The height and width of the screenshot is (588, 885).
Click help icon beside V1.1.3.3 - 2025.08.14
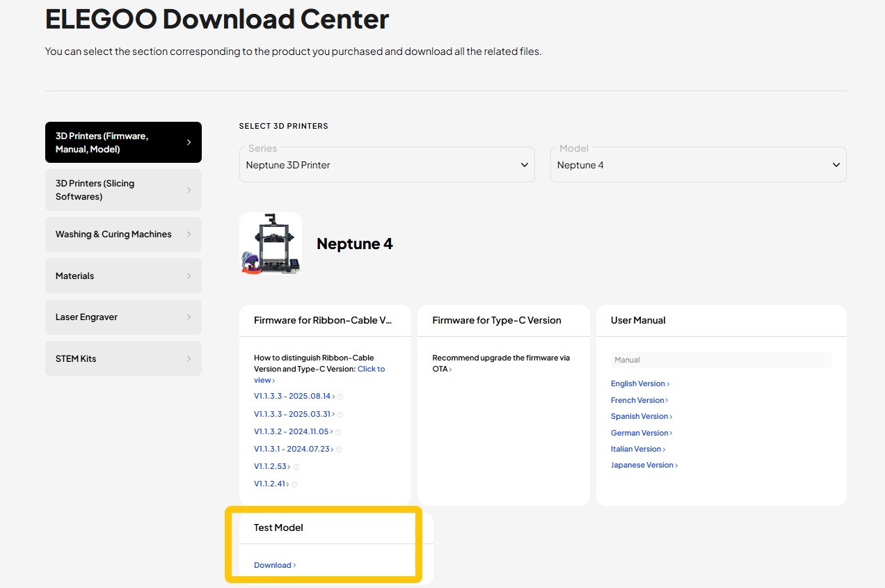tap(340, 397)
